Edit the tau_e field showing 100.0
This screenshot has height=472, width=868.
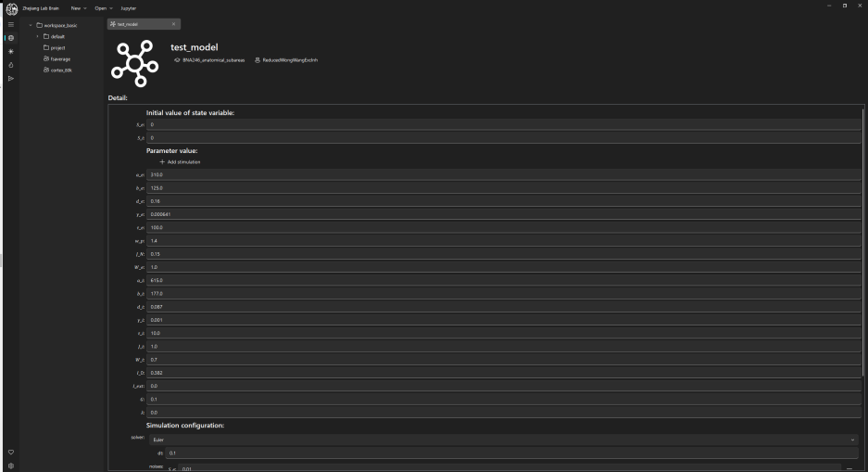coord(504,228)
